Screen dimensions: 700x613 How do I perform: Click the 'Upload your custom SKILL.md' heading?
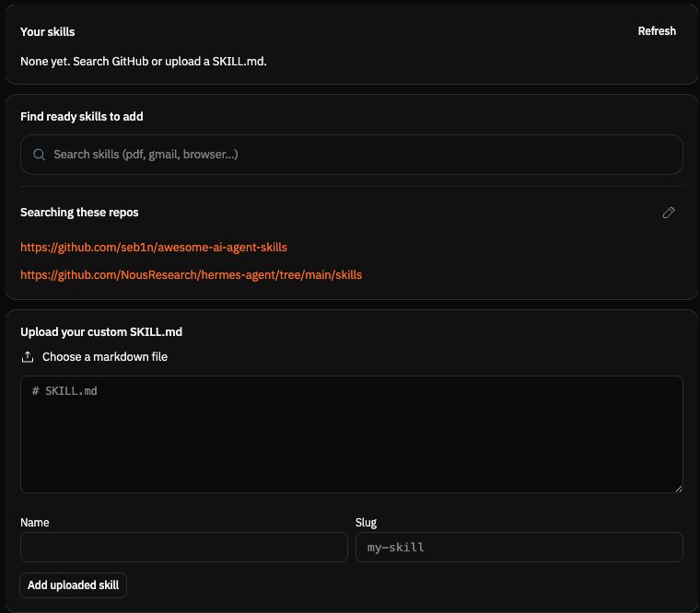click(x=101, y=332)
